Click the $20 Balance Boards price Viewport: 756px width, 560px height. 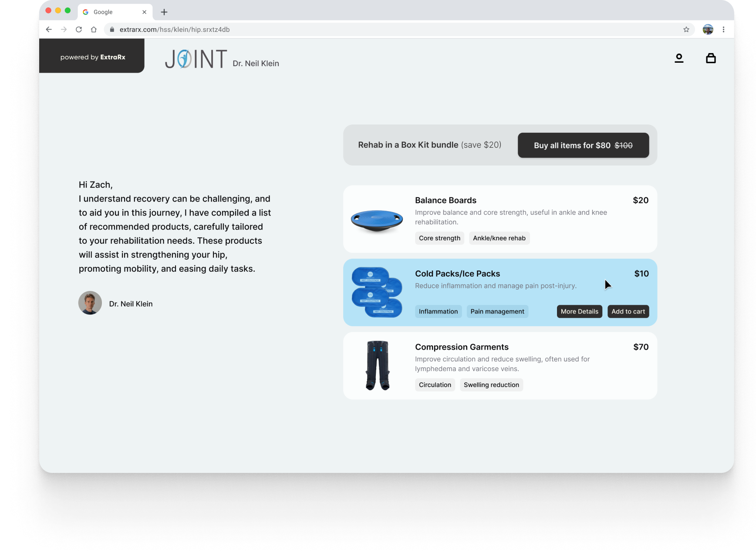point(641,200)
